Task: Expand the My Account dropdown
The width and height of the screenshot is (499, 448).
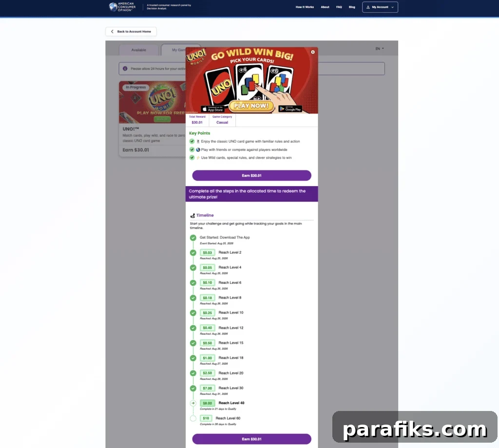Action: coord(380,7)
